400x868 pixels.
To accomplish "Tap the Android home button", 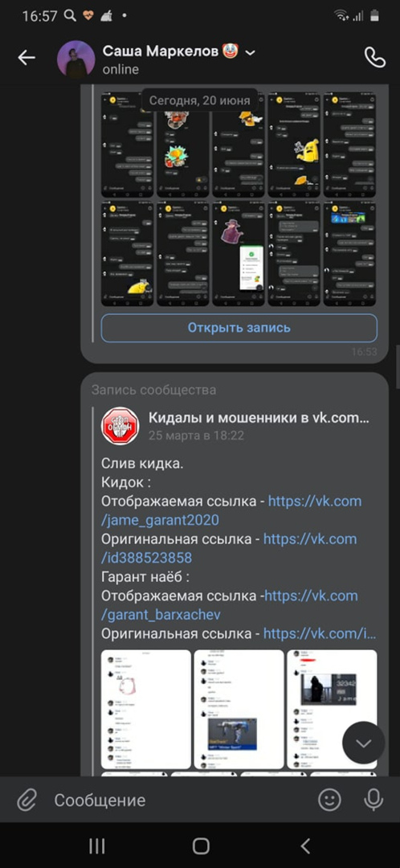I will [x=200, y=845].
